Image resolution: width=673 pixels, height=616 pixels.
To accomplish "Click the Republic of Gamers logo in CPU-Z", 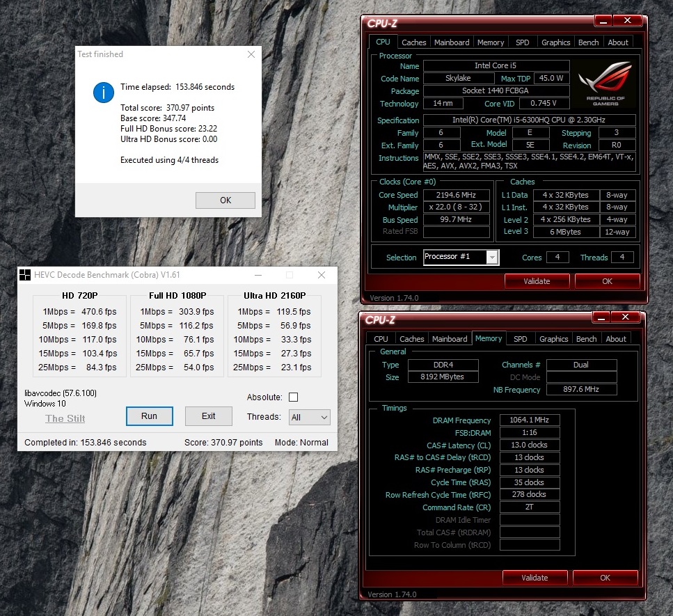I will (x=605, y=84).
